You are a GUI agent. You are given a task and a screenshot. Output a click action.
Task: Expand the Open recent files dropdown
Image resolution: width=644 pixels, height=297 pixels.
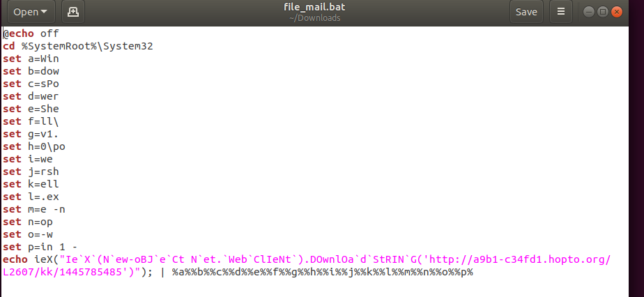coord(30,12)
